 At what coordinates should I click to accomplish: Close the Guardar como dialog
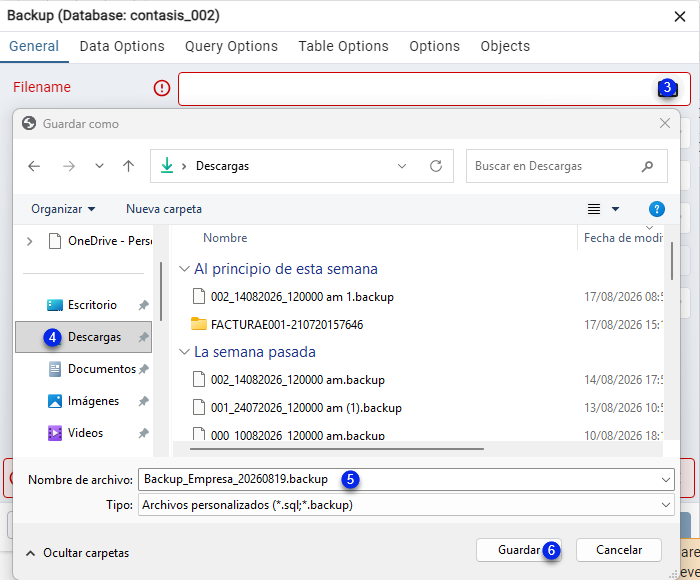tap(665, 123)
